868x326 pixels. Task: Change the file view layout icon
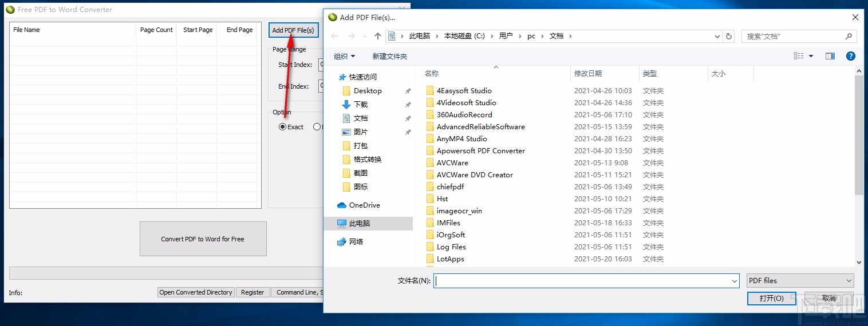click(x=799, y=56)
